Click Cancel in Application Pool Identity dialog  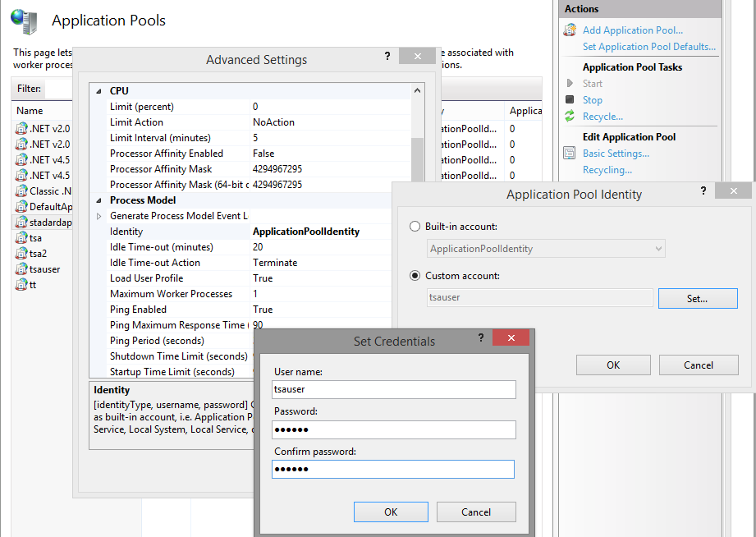point(699,365)
